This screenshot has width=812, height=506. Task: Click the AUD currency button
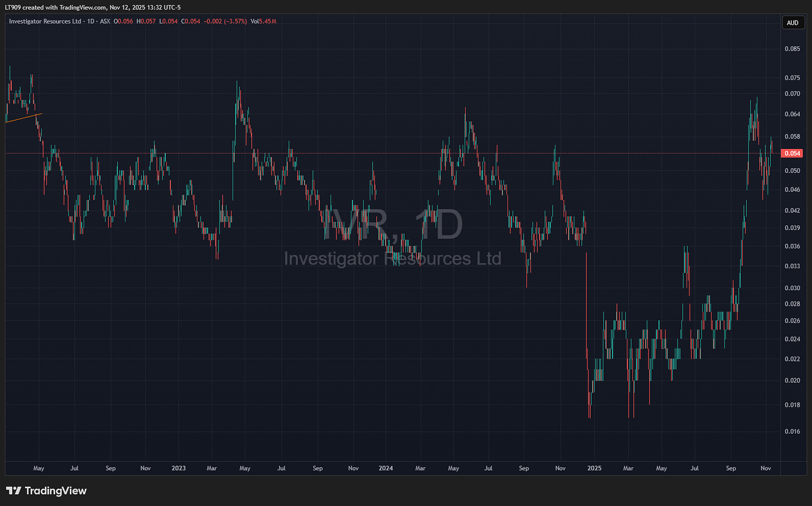pyautogui.click(x=792, y=23)
